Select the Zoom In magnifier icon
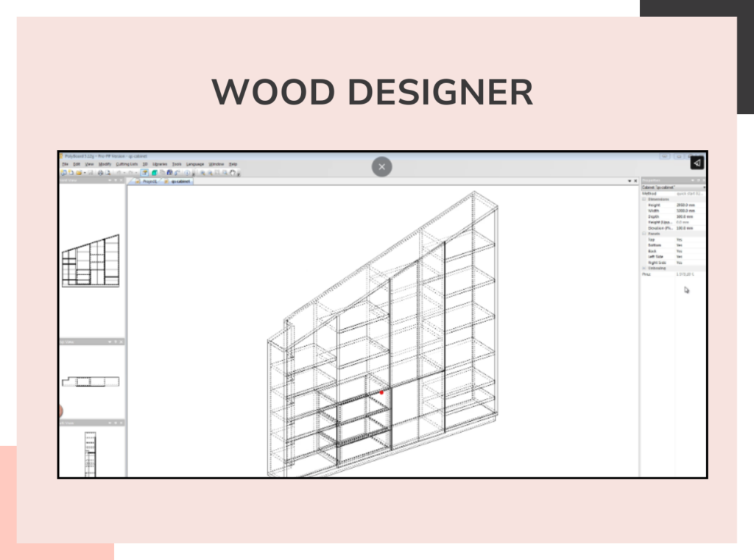Image resolution: width=754 pixels, height=560 pixels. coord(203,171)
